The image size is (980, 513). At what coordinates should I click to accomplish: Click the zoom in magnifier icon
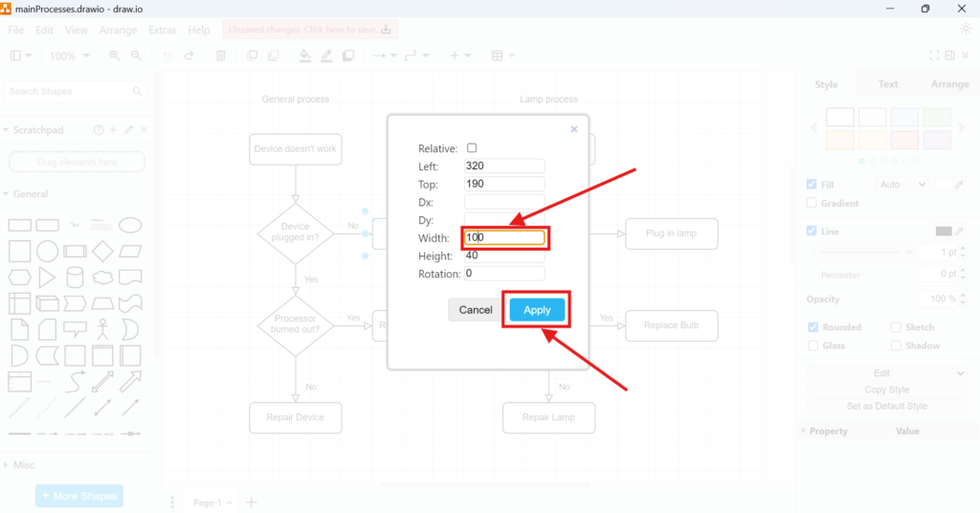point(115,56)
